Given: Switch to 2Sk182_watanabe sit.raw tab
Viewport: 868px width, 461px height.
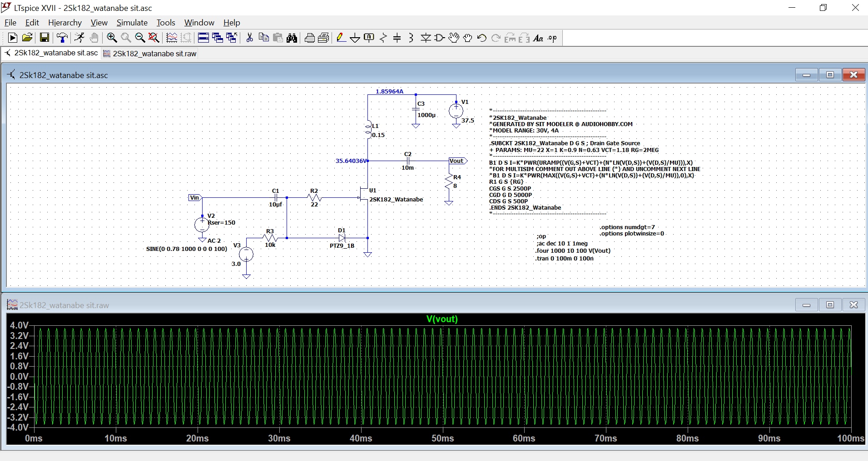Looking at the screenshot, I should pyautogui.click(x=150, y=54).
